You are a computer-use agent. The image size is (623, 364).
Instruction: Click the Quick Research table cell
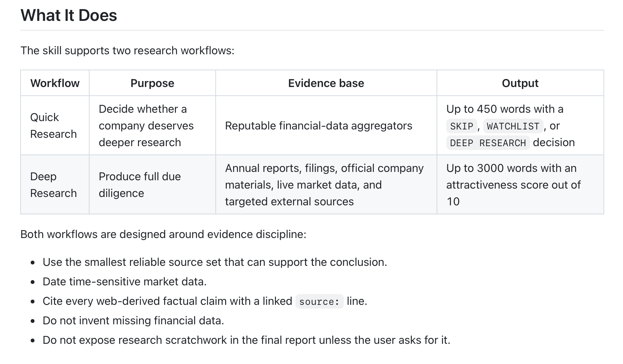coord(55,126)
